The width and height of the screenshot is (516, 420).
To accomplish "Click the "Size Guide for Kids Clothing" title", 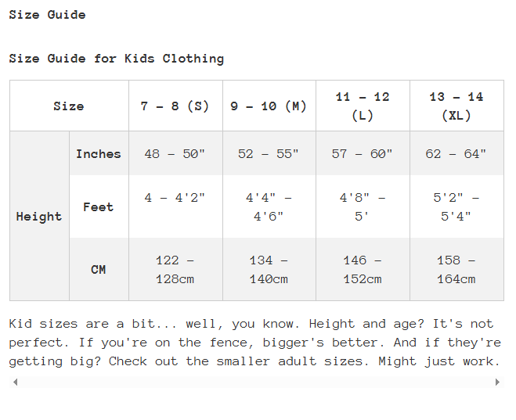I will pyautogui.click(x=117, y=59).
